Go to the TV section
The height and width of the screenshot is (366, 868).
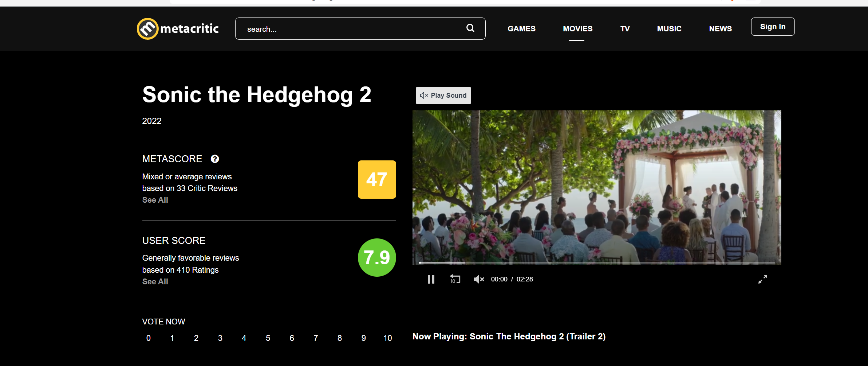625,29
